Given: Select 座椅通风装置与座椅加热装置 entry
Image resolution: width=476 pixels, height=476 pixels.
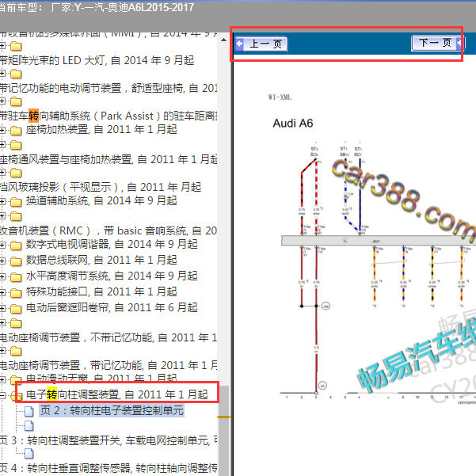Looking at the screenshot, I should pyautogui.click(x=109, y=159).
